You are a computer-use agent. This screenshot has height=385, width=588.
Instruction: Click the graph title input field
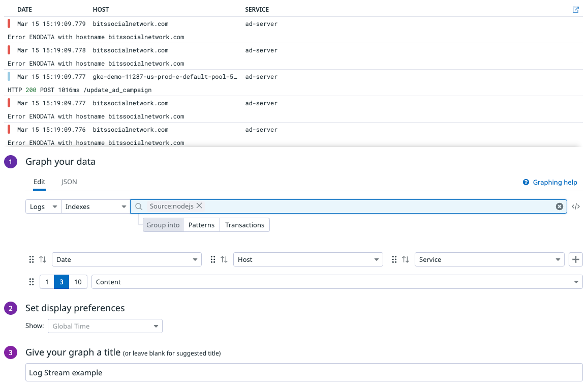coord(304,372)
